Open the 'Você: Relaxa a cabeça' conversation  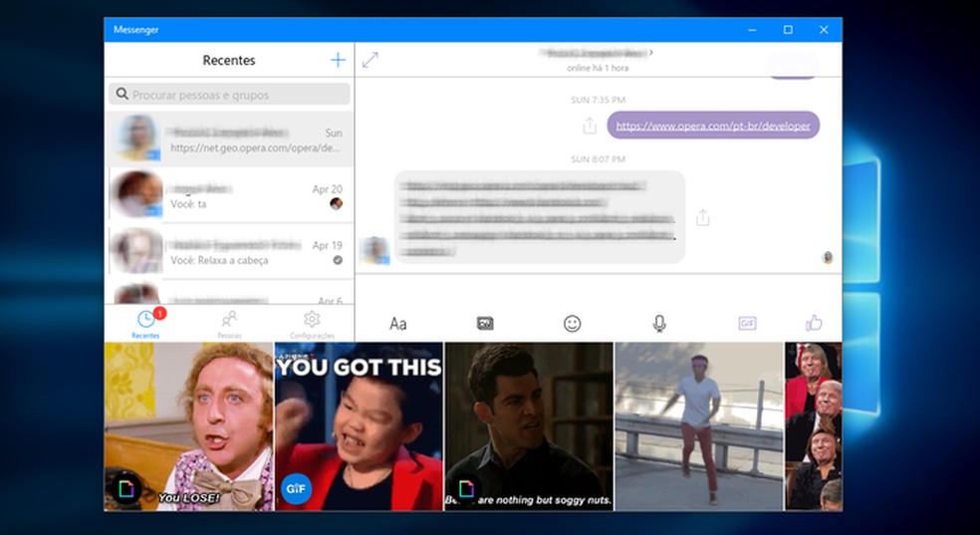click(229, 251)
